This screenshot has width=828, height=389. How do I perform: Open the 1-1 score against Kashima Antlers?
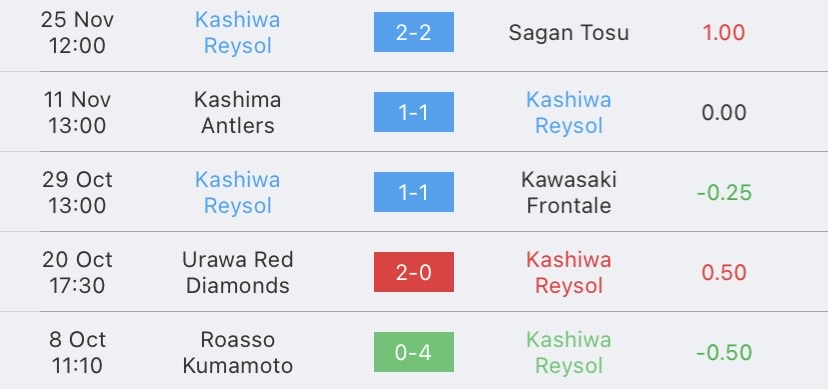pos(413,112)
